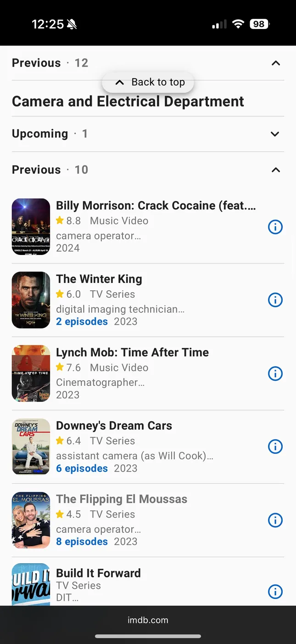This screenshot has width=296, height=644.
Task: Show info for Lynch Mob: Time After Time
Action: coord(275,373)
